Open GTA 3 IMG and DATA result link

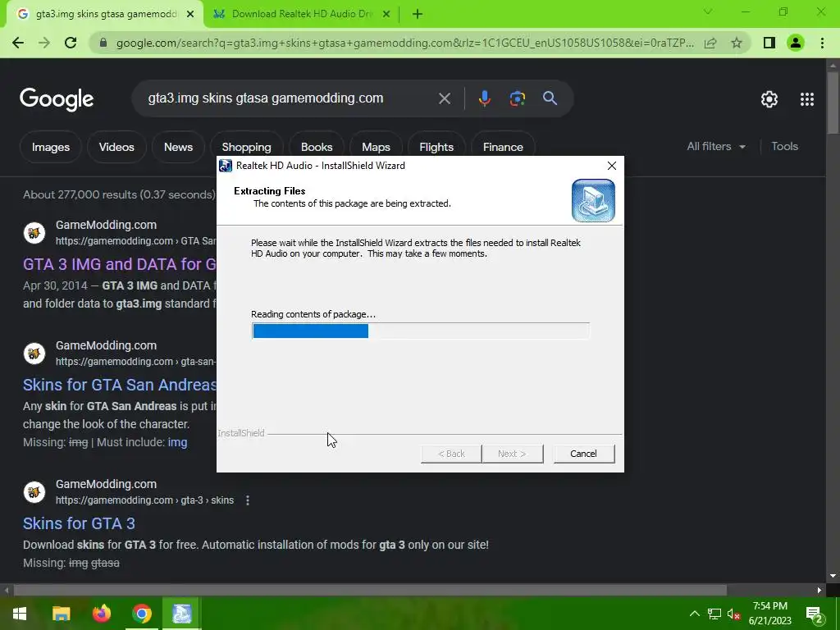pyautogui.click(x=120, y=264)
